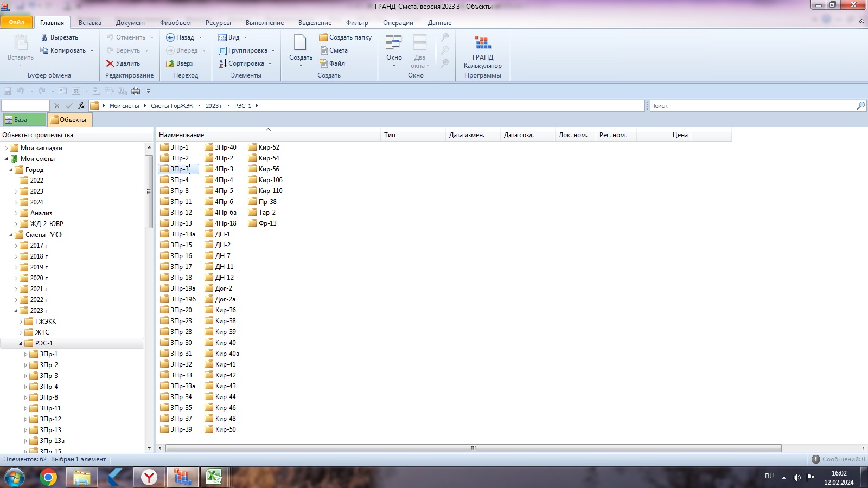Open Excel from the taskbar

214,478
